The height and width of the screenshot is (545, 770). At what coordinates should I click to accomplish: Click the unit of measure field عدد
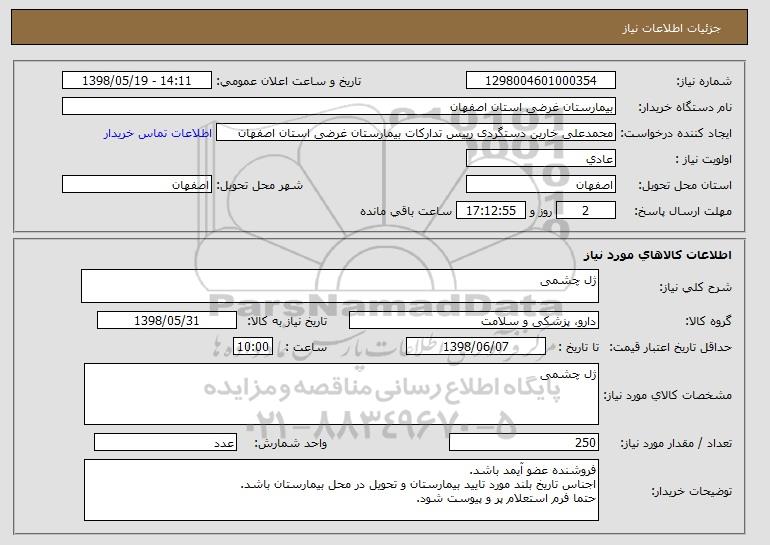tap(165, 442)
